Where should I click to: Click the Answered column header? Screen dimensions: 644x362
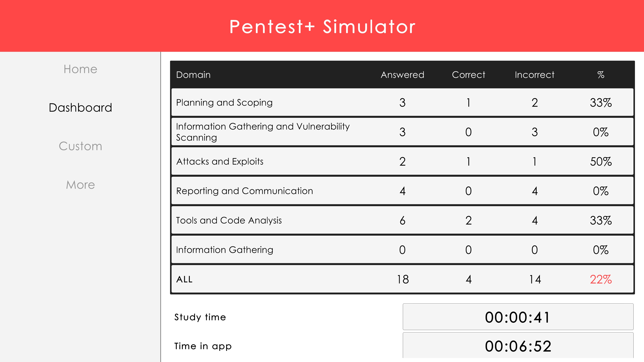(402, 75)
